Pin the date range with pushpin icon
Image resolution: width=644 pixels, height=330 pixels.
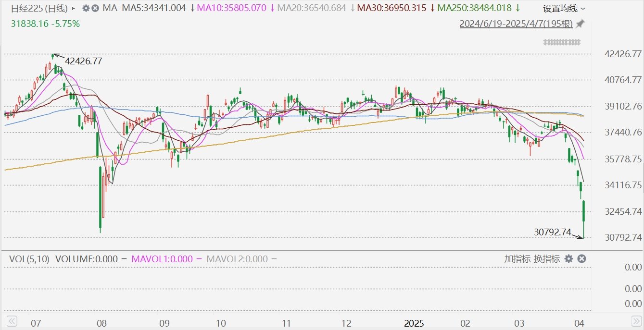pyautogui.click(x=581, y=24)
